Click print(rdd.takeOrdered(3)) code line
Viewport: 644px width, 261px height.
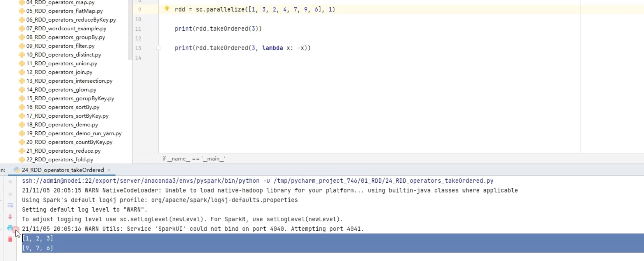click(218, 29)
